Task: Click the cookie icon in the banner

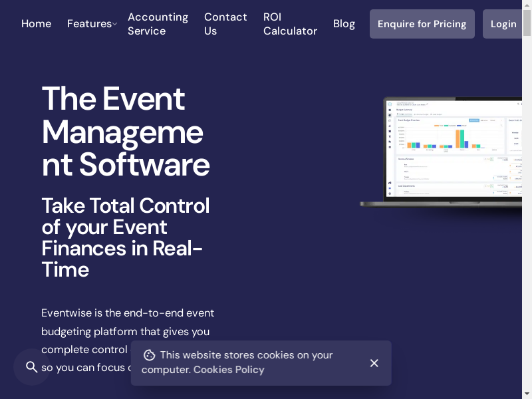Action: pos(150,355)
